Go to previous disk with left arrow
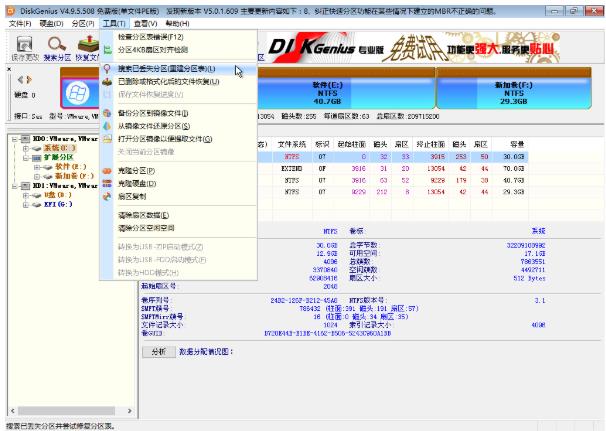 (x=20, y=80)
